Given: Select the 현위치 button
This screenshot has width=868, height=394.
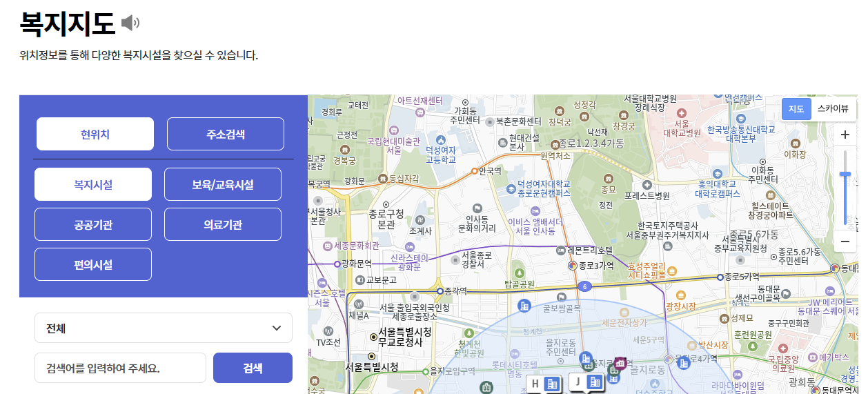Looking at the screenshot, I should [95, 134].
